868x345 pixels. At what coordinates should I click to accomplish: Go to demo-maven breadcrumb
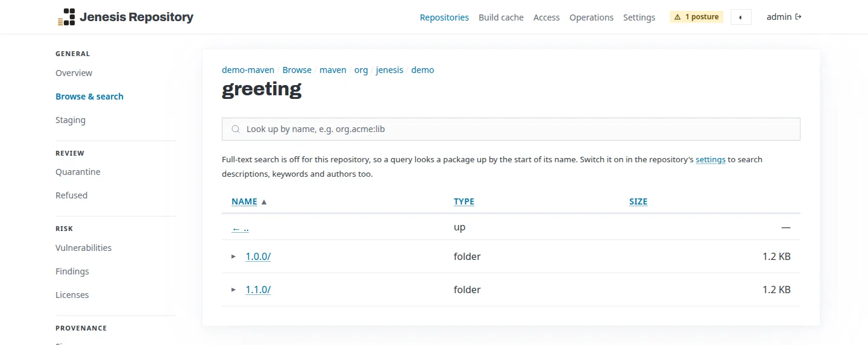tap(248, 70)
